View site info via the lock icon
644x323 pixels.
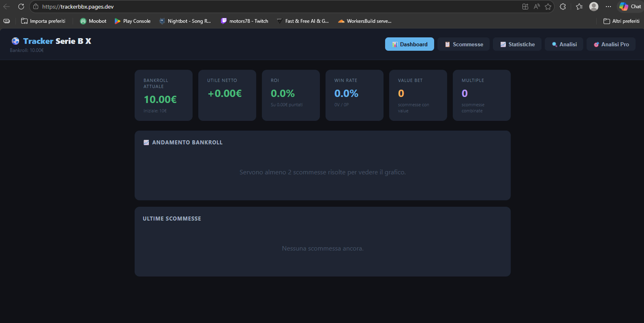tap(36, 7)
